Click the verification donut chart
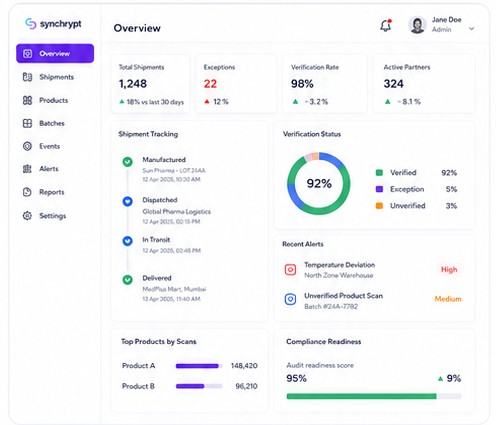The width and height of the screenshot is (496, 425). click(319, 184)
